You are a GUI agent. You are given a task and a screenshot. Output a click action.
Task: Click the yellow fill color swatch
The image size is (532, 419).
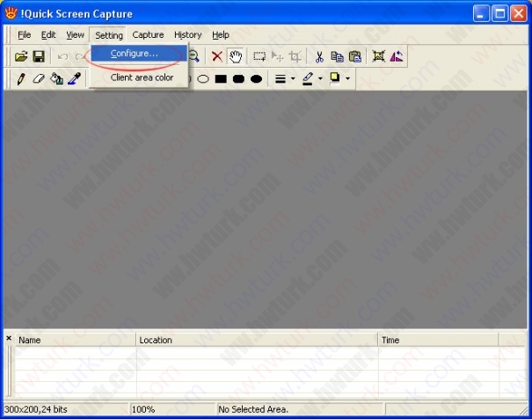(x=335, y=78)
